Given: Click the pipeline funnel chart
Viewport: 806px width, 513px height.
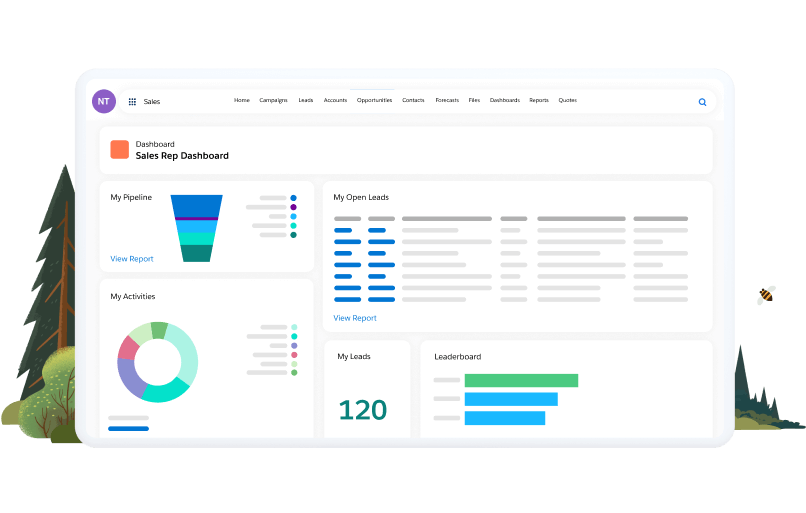Looking at the screenshot, I should pyautogui.click(x=197, y=228).
